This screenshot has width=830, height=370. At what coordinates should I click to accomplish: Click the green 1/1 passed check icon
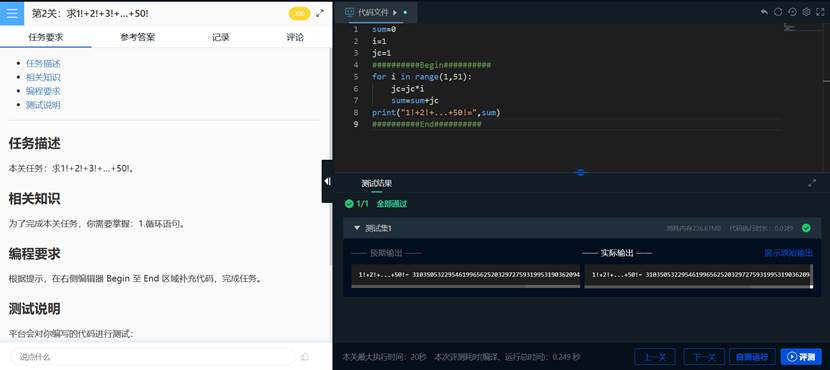(x=349, y=203)
